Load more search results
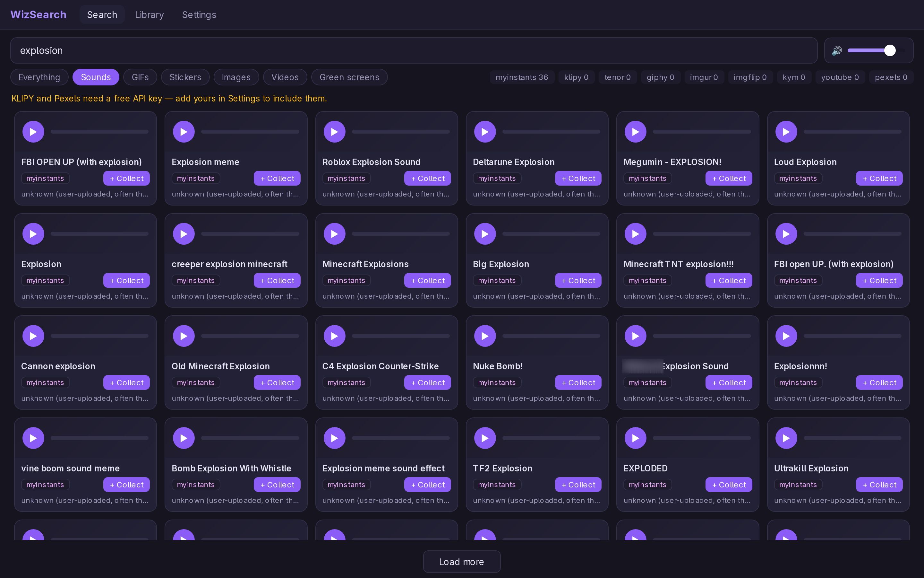The width and height of the screenshot is (924, 578). (462, 562)
